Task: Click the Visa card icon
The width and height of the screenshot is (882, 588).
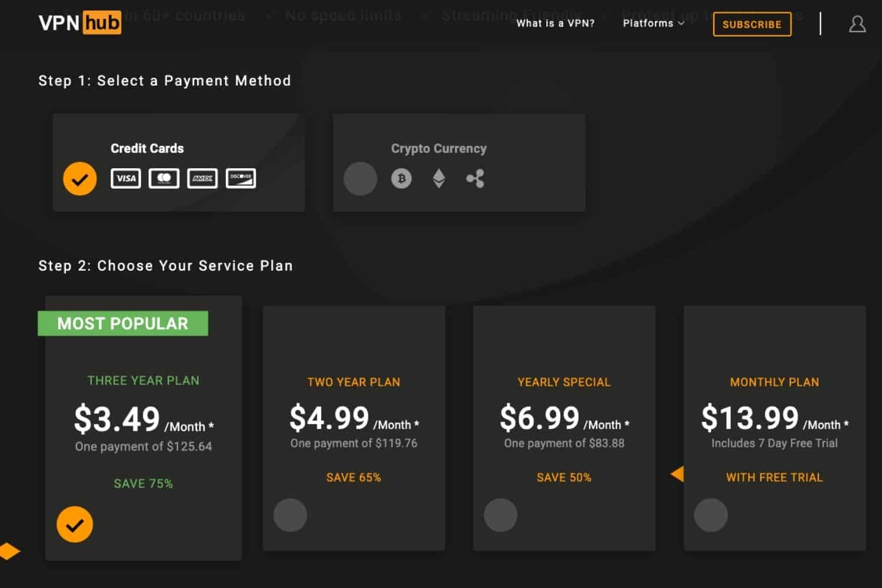Action: pos(126,178)
